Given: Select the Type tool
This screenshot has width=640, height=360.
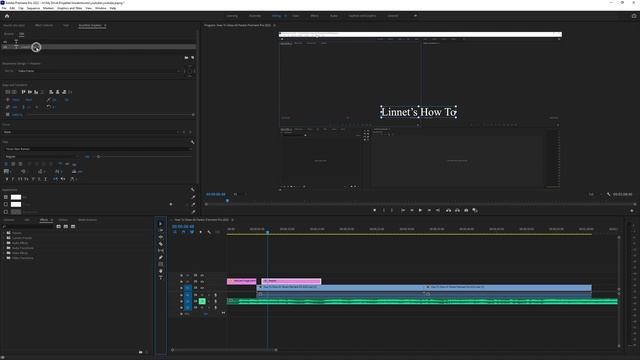Looking at the screenshot, I should [x=160, y=278].
